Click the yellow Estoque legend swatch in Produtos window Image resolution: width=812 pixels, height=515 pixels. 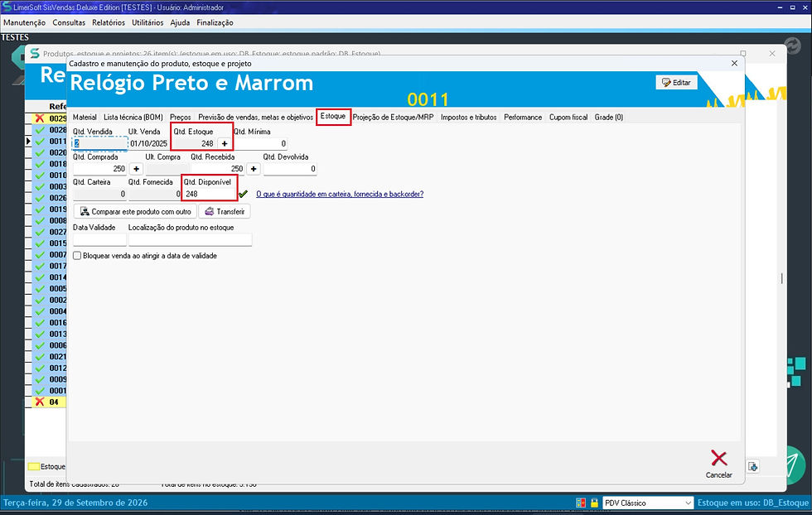34,466
